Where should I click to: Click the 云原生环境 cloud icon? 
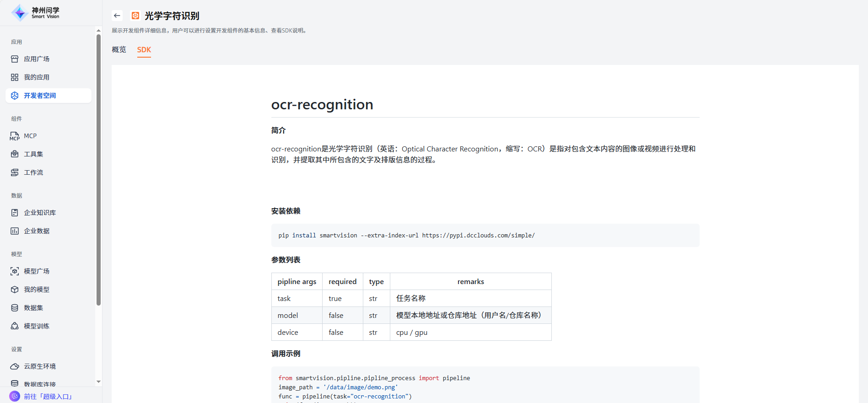point(15,366)
